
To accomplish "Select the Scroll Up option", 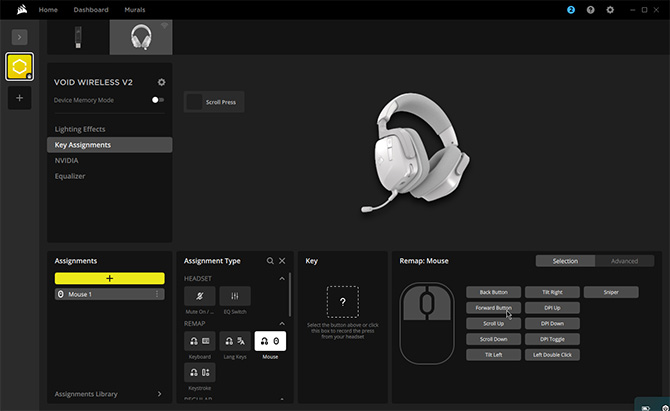I will [494, 323].
